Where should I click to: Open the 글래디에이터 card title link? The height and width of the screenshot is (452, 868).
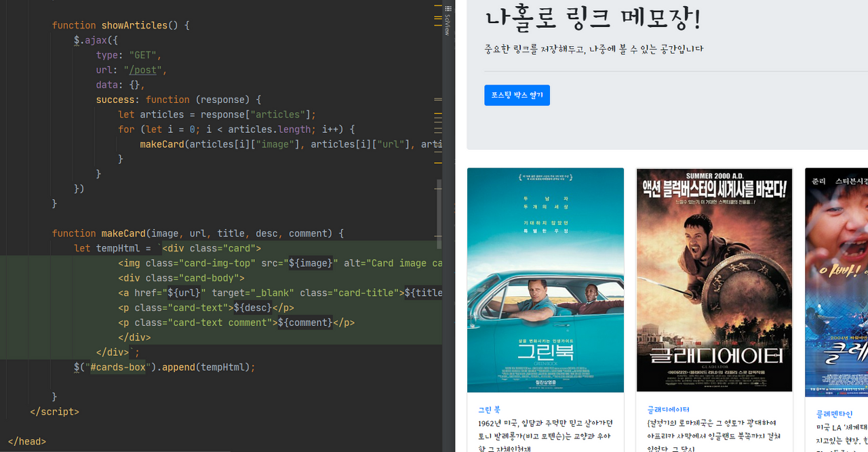668,409
